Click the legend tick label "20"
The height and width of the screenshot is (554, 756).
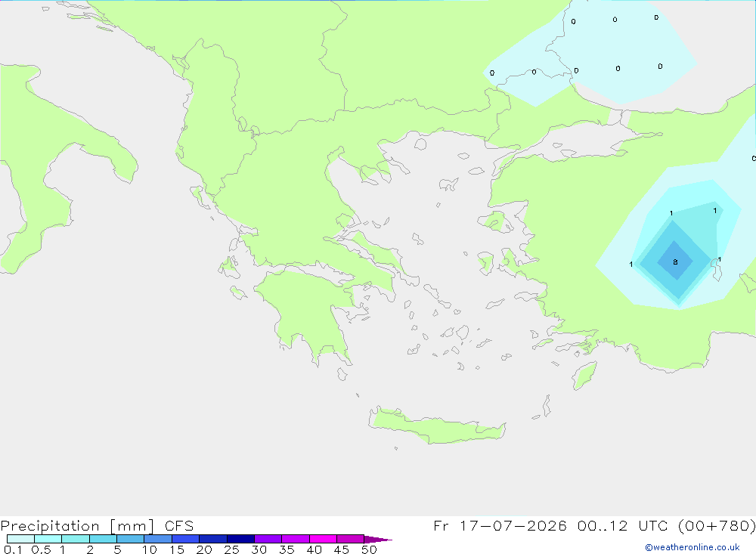click(x=204, y=549)
